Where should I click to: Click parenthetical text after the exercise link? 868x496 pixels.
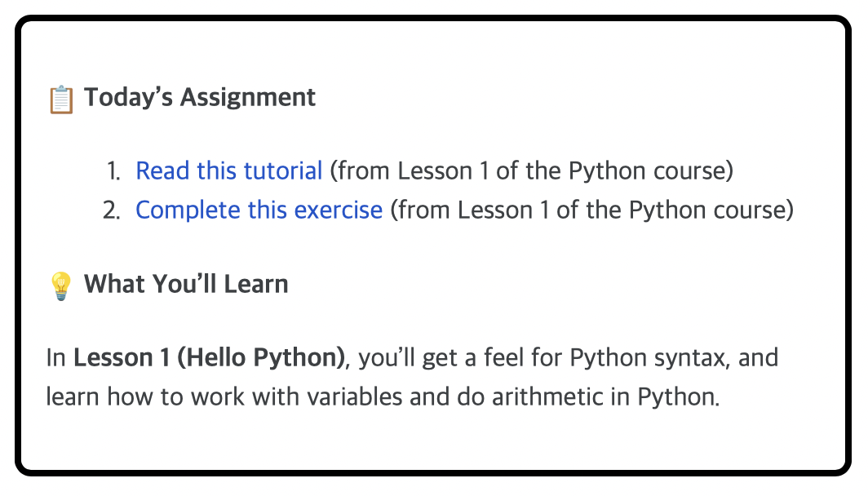591,210
